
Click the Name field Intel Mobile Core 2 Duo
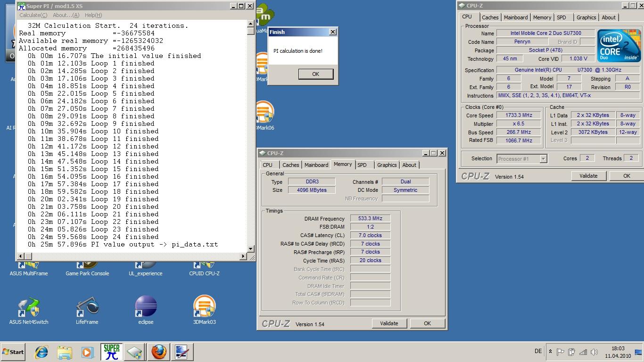[545, 33]
